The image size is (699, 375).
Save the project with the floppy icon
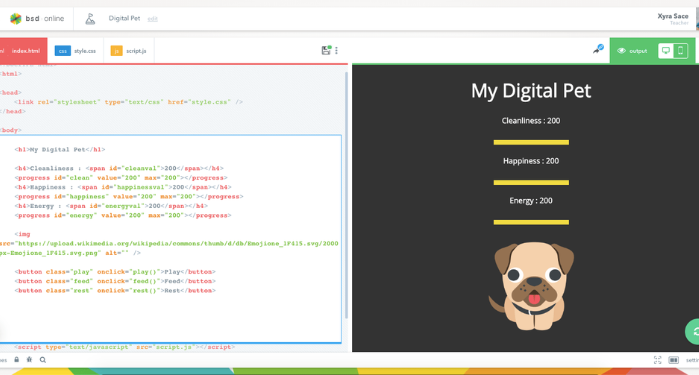click(x=326, y=50)
